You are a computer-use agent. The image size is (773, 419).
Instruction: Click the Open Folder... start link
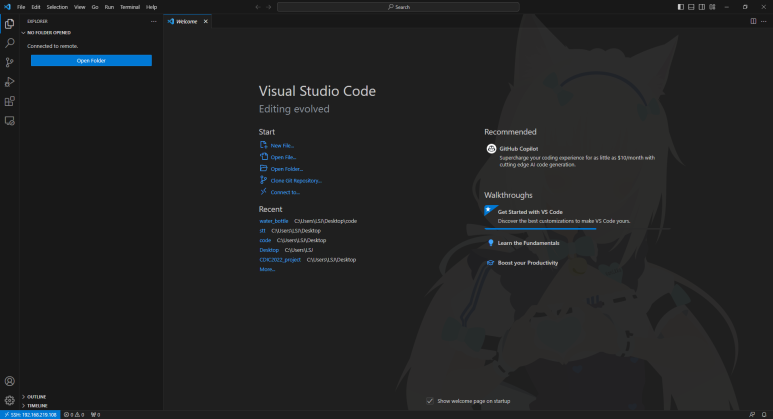coord(286,169)
